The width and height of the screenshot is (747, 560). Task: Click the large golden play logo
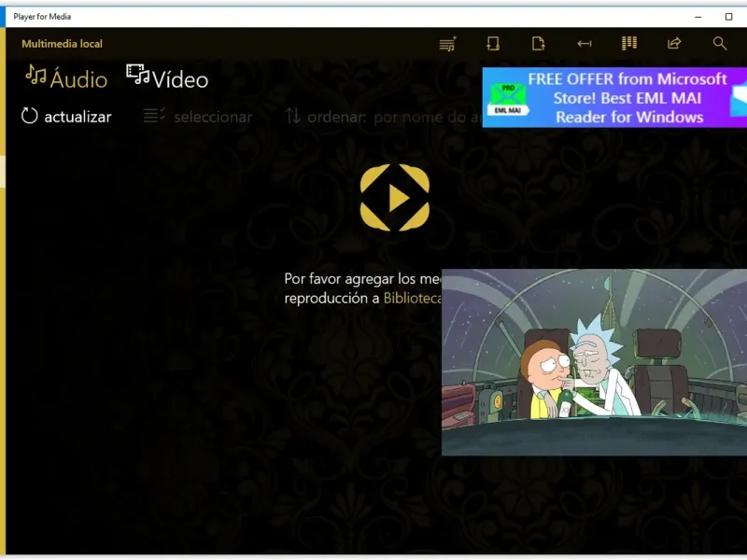coord(394,198)
